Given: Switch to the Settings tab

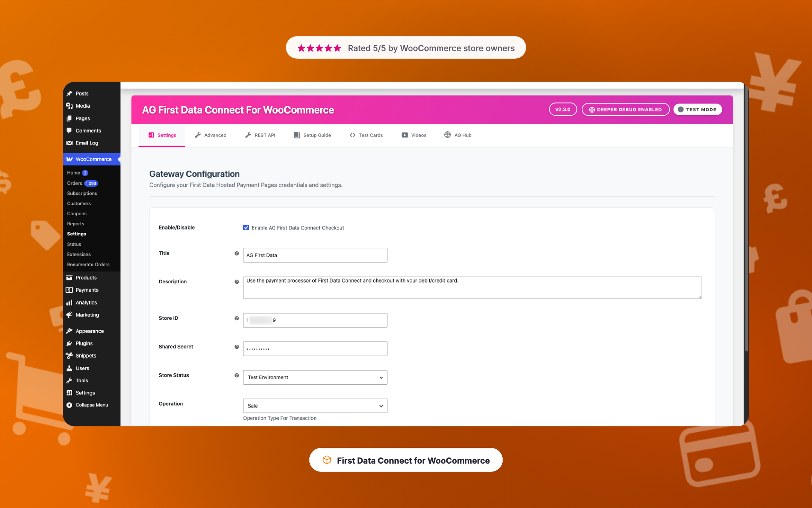Looking at the screenshot, I should [162, 135].
